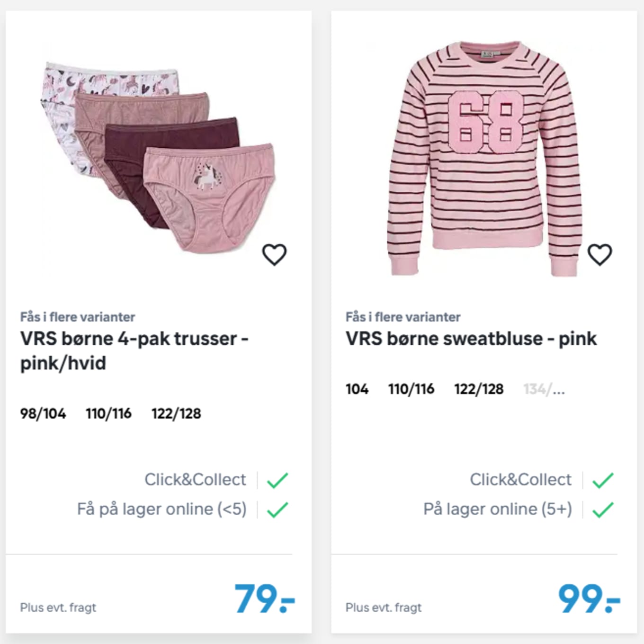Image resolution: width=644 pixels, height=644 pixels.
Task: Select size 110/116 for the trusser
Action: tap(108, 413)
